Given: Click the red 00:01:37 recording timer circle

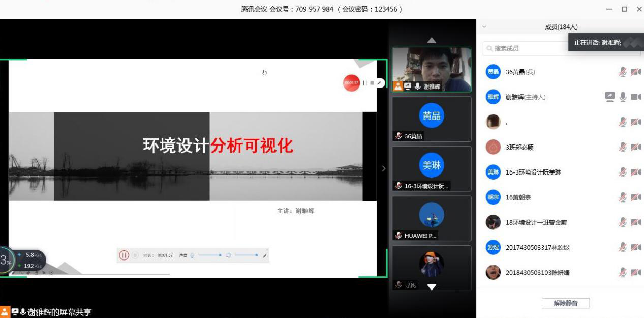Looking at the screenshot, I should click(x=351, y=83).
